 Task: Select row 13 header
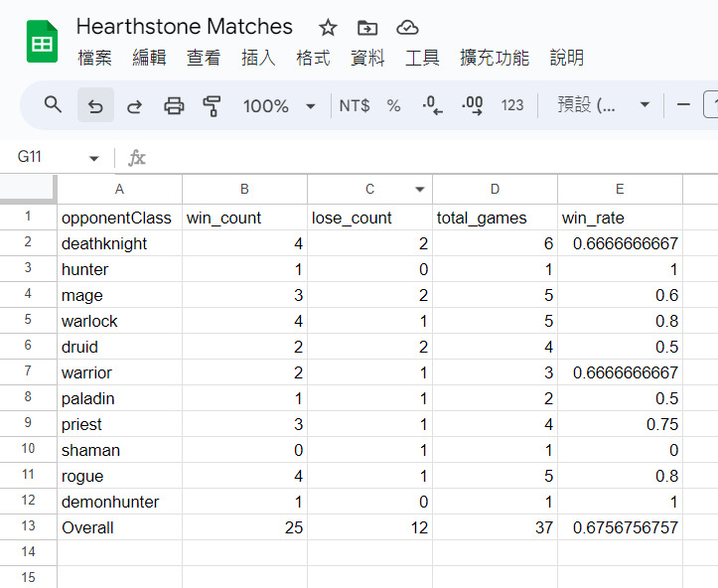(28, 526)
